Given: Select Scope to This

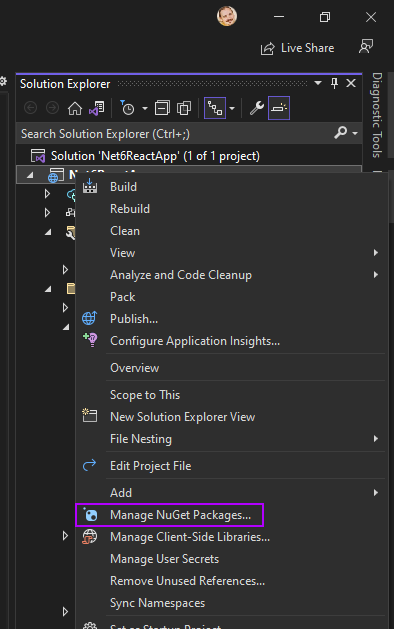Looking at the screenshot, I should click(231, 395).
